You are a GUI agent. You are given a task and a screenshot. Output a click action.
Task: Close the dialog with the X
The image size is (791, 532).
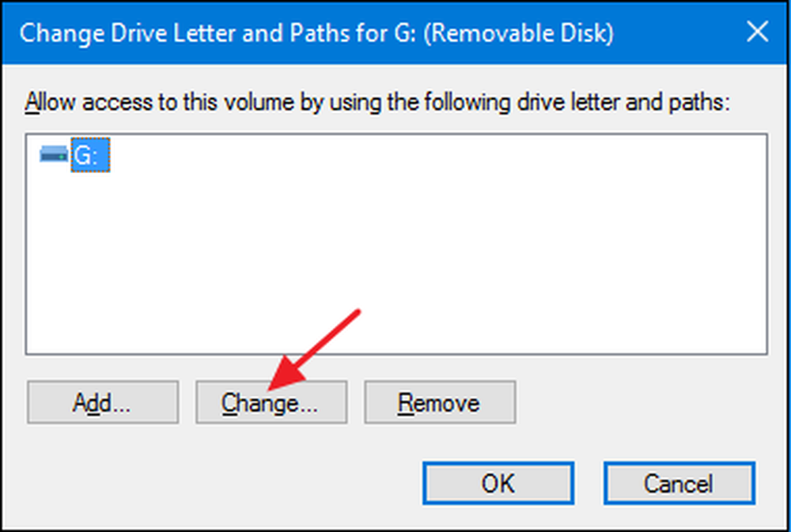[757, 32]
